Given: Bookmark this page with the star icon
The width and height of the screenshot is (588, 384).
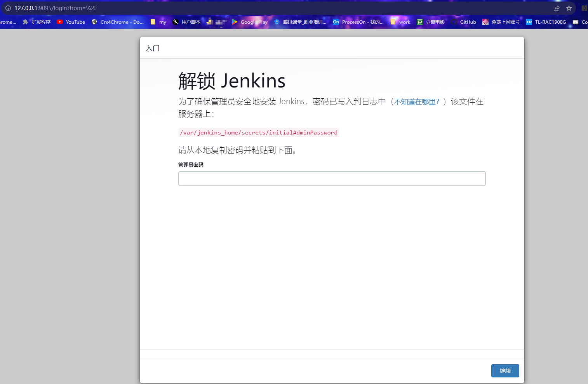Looking at the screenshot, I should point(569,8).
